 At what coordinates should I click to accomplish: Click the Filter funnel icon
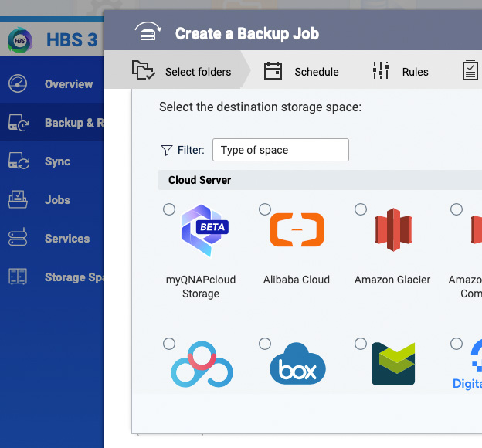click(166, 150)
